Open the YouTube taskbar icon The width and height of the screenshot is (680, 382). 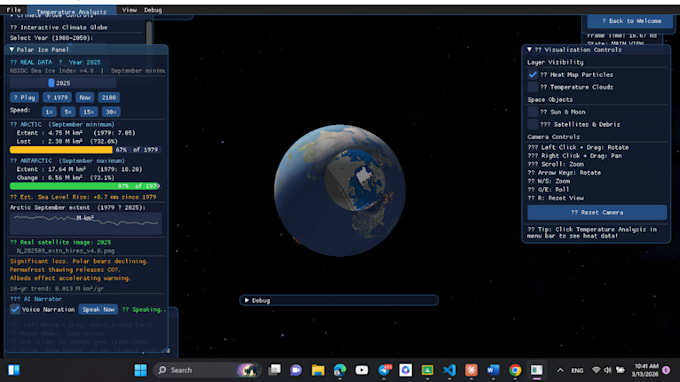coord(362,370)
